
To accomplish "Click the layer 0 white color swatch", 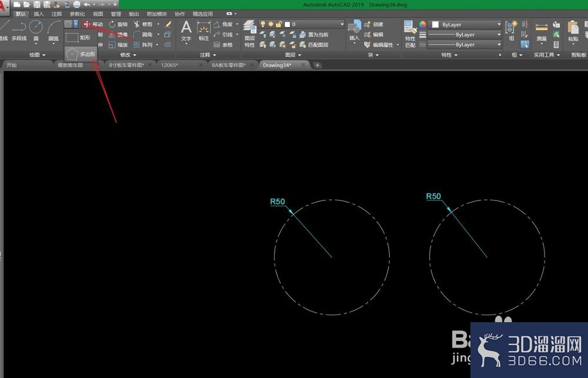I will pyautogui.click(x=288, y=24).
